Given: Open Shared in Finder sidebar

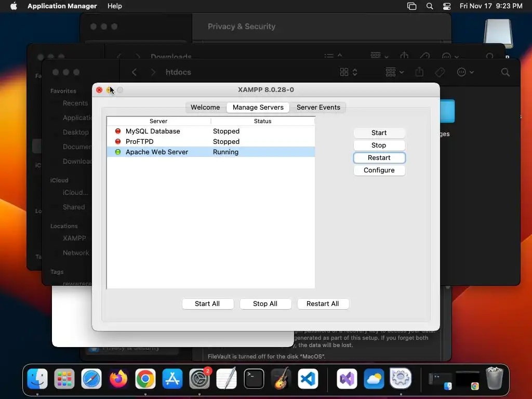Looking at the screenshot, I should click(74, 207).
